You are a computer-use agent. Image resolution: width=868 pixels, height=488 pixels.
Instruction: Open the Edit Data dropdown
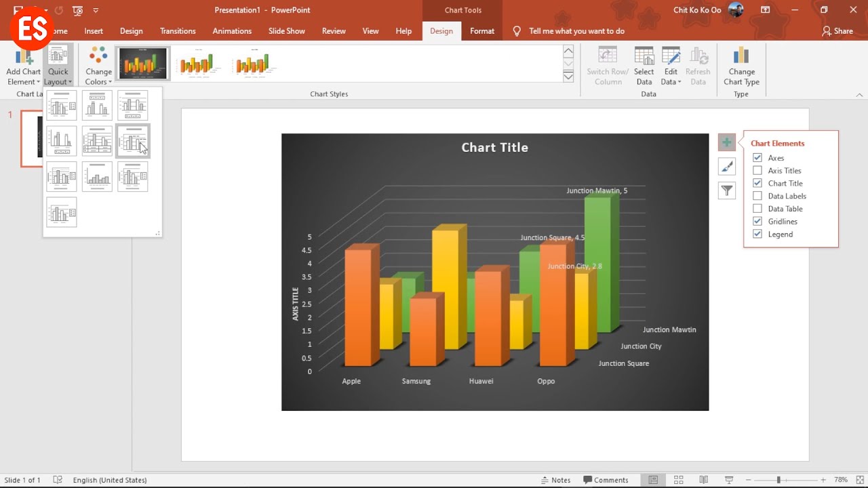pos(671,66)
